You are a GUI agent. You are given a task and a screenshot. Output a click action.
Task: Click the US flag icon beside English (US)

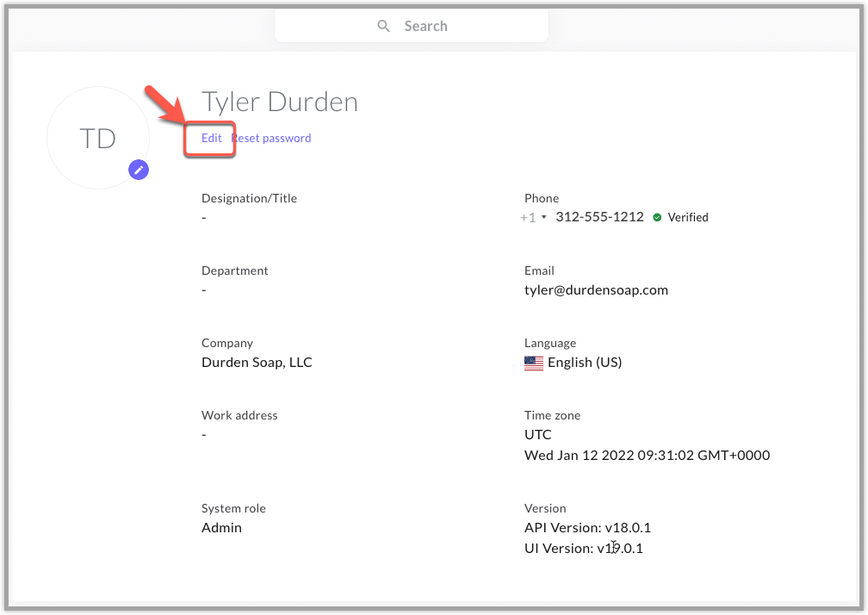[533, 363]
